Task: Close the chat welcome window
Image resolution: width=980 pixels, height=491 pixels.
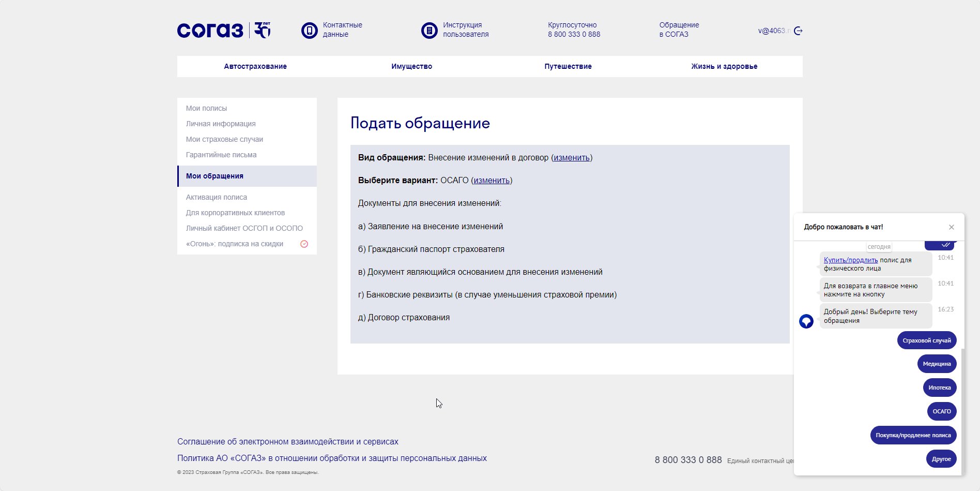Action: (x=951, y=227)
